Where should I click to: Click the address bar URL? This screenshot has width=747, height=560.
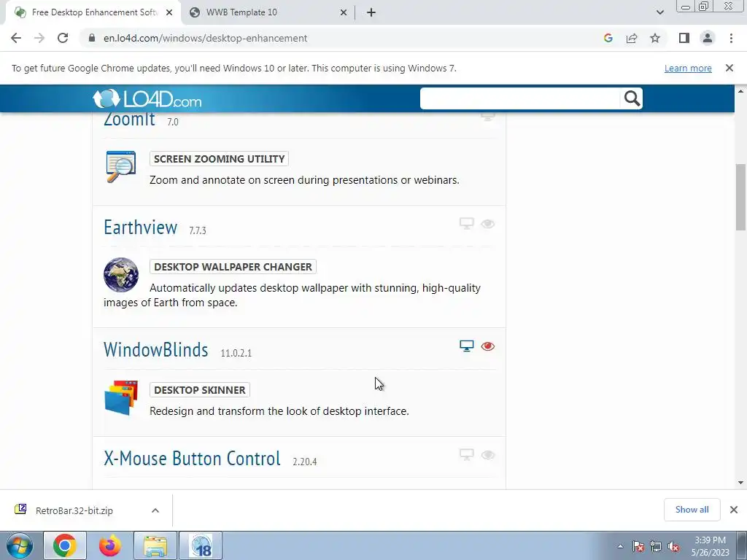[205, 38]
